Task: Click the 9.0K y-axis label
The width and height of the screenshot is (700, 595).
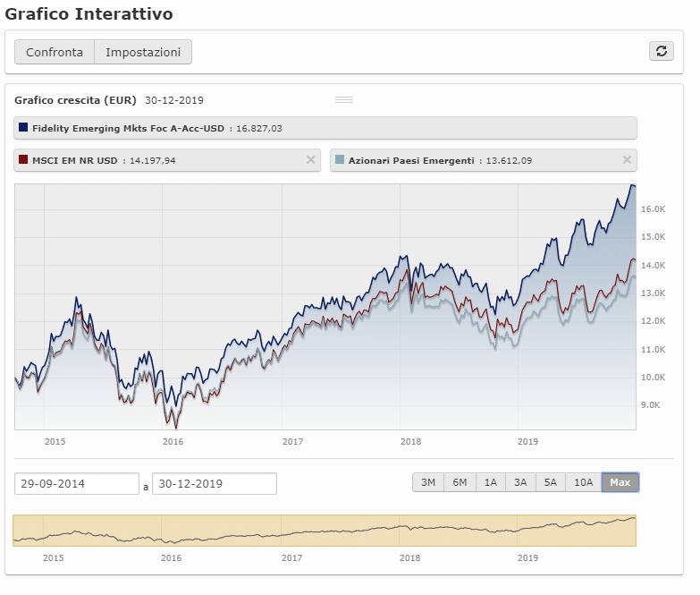Action: click(651, 405)
